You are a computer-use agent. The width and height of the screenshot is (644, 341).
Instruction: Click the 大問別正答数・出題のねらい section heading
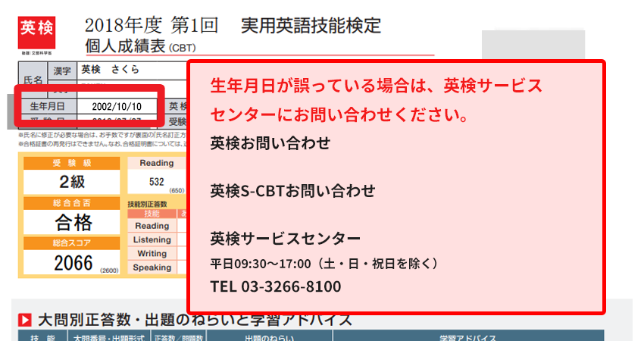[x=195, y=320]
